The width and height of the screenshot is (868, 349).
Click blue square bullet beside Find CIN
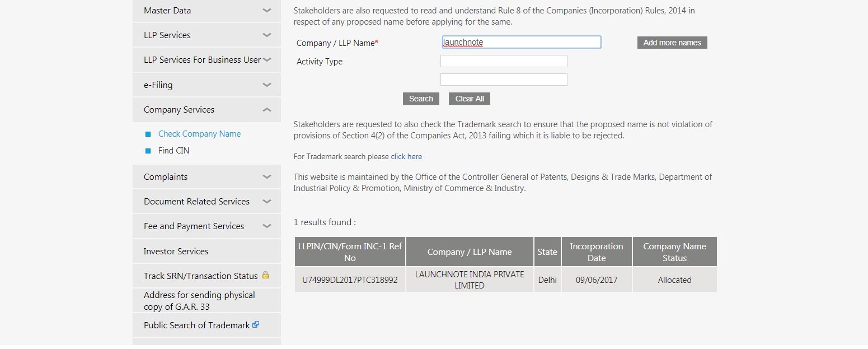tap(148, 151)
